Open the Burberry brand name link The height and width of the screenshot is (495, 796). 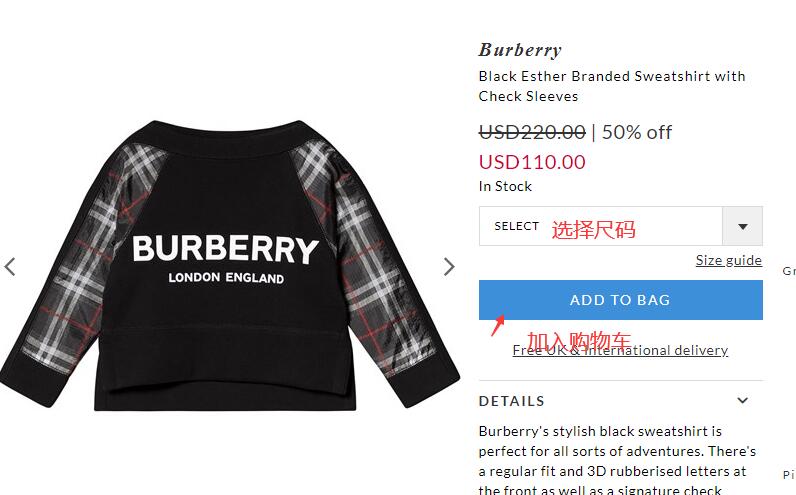coord(520,50)
